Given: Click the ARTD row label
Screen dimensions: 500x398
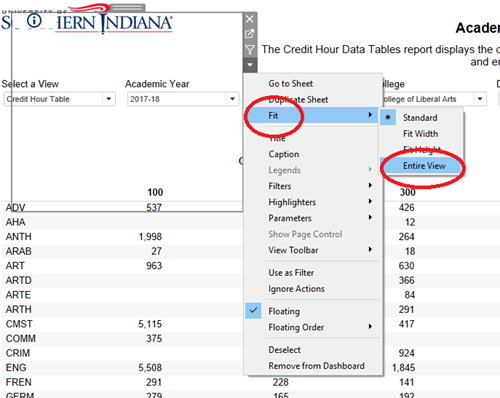Looking at the screenshot, I should (x=19, y=280).
